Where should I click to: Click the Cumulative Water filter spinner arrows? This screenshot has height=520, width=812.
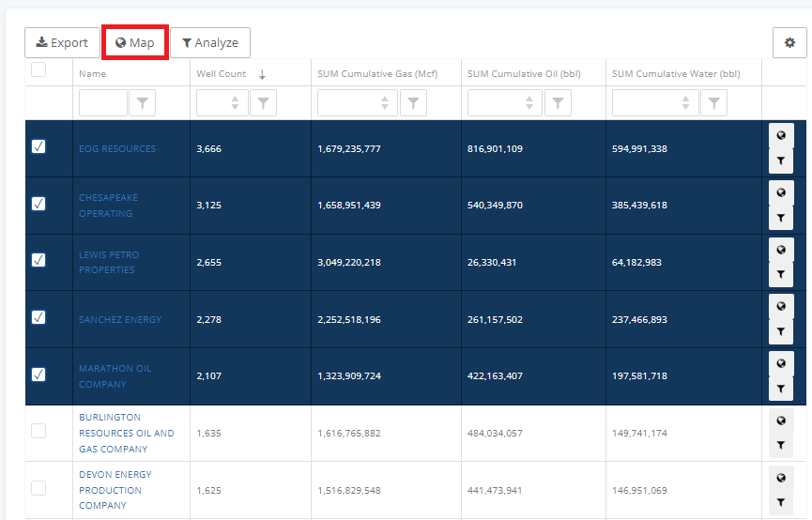click(x=685, y=102)
